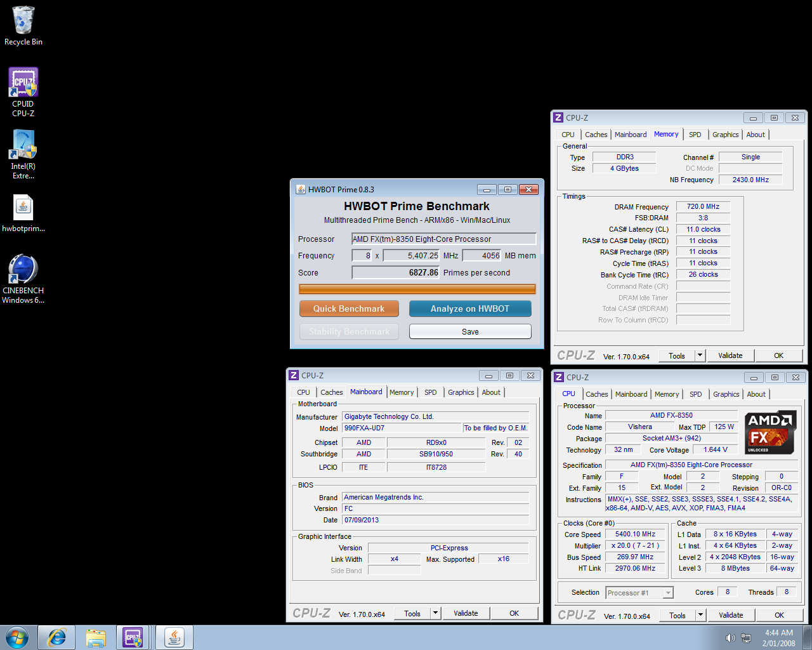Click memory Size value 4 GBytes

click(x=624, y=168)
